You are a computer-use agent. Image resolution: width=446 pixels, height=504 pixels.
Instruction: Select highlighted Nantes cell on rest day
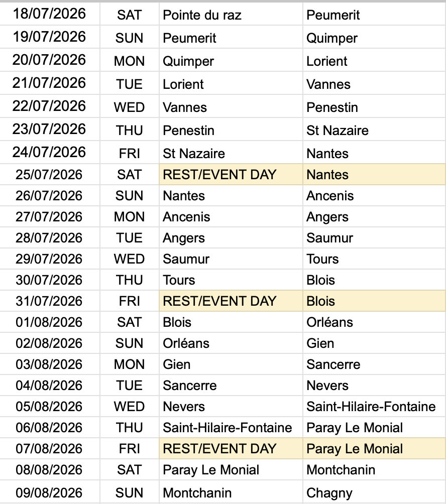coord(374,174)
